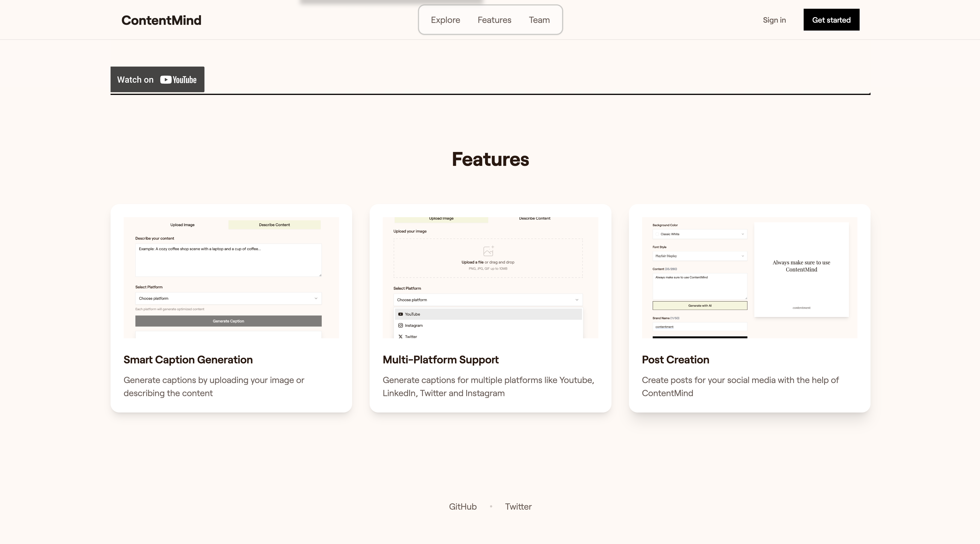Screen dimensions: 980x544
Task: Open the GitHub footer link
Action: pos(463,506)
